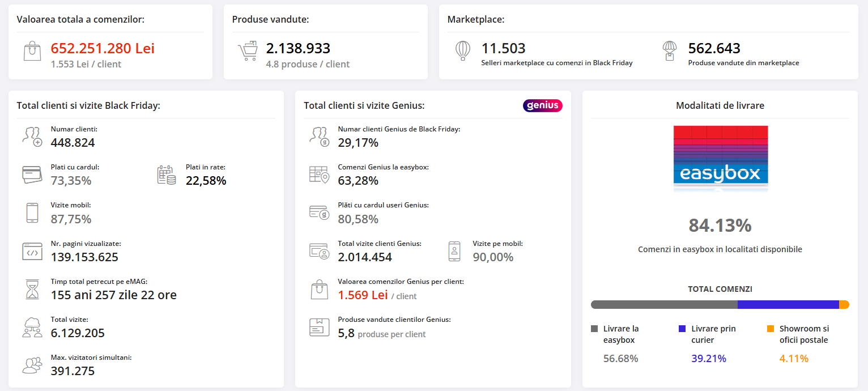Click the group icon for Max. vizitatori simultani

[32, 365]
